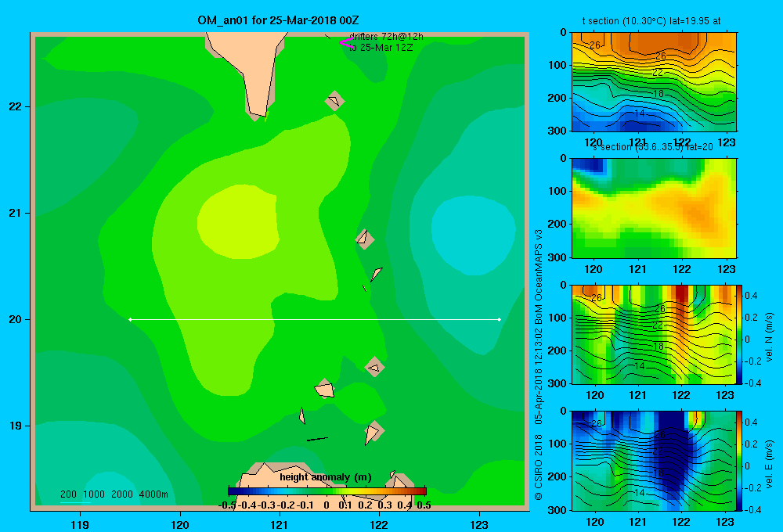
Task: Click the map title 'OM_an01 for 25-Mar-2018 00Z'
Action: (278, 20)
